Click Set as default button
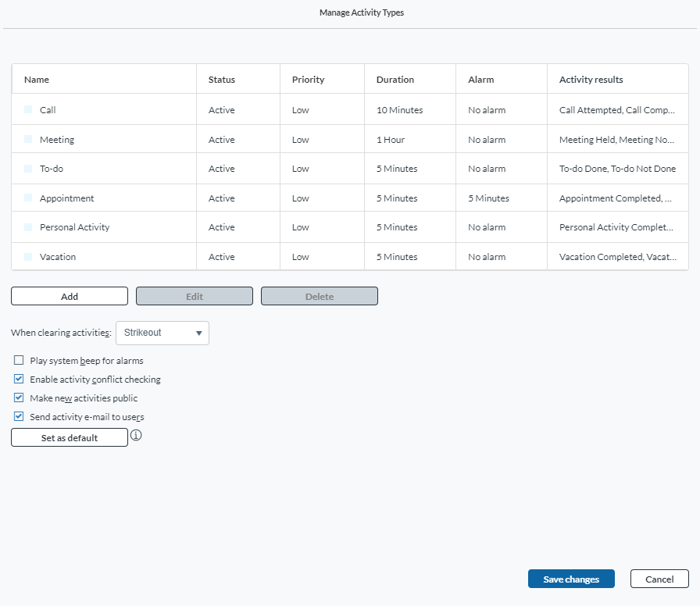This screenshot has height=606, width=700. tap(70, 438)
